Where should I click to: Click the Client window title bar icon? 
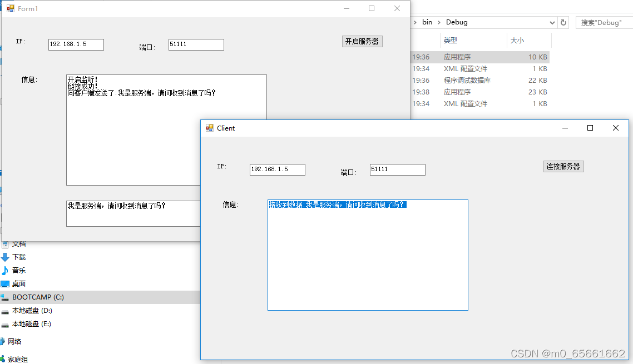209,128
